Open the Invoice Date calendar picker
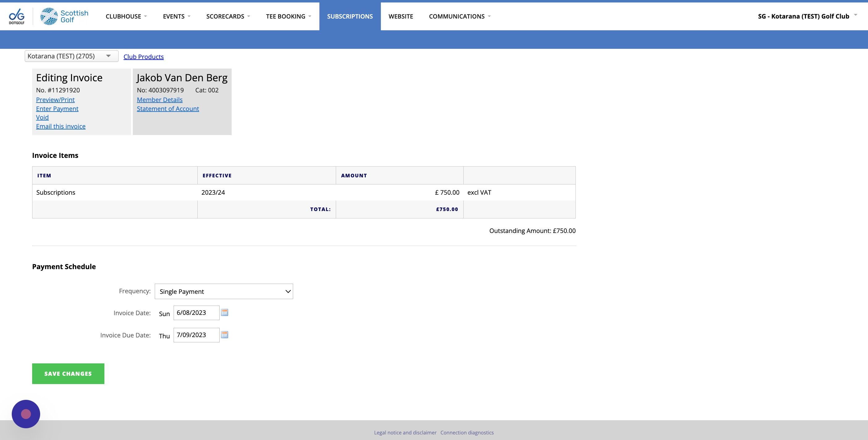868x440 pixels. click(224, 313)
